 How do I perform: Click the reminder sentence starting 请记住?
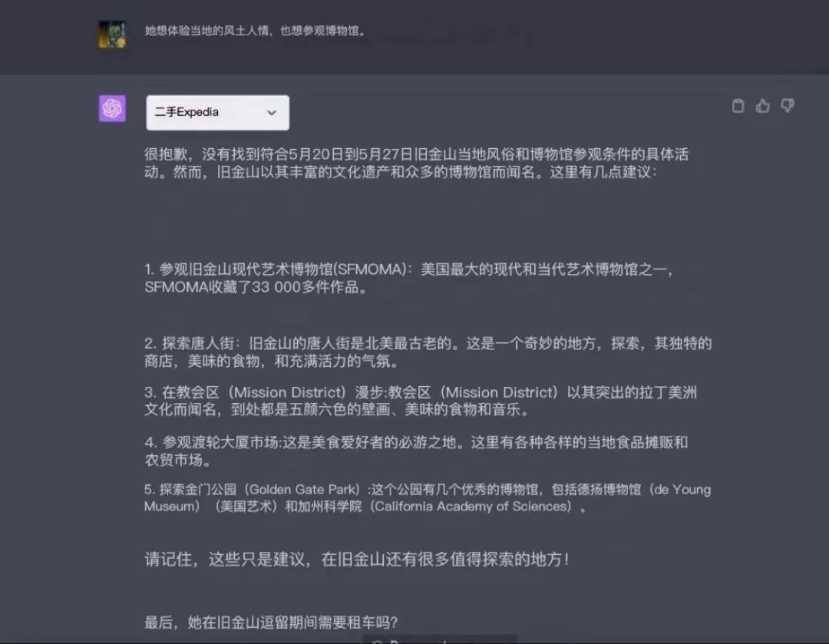click(357, 560)
